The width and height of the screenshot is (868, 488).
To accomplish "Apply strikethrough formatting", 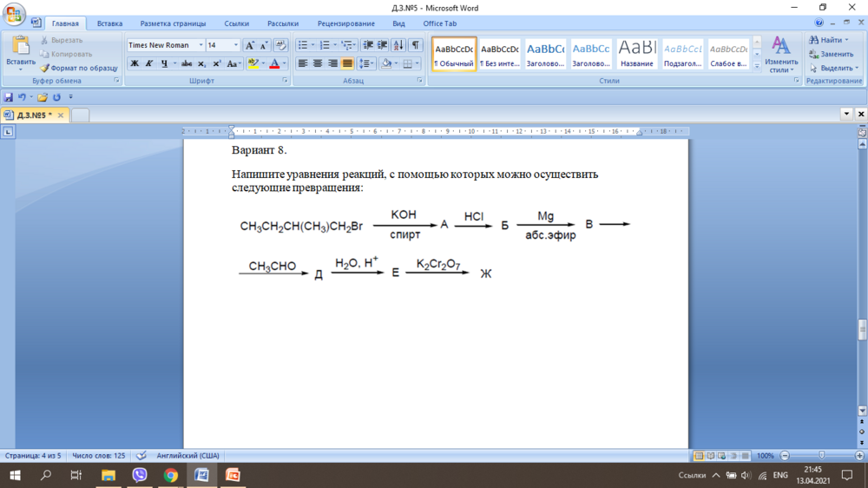I will [187, 63].
